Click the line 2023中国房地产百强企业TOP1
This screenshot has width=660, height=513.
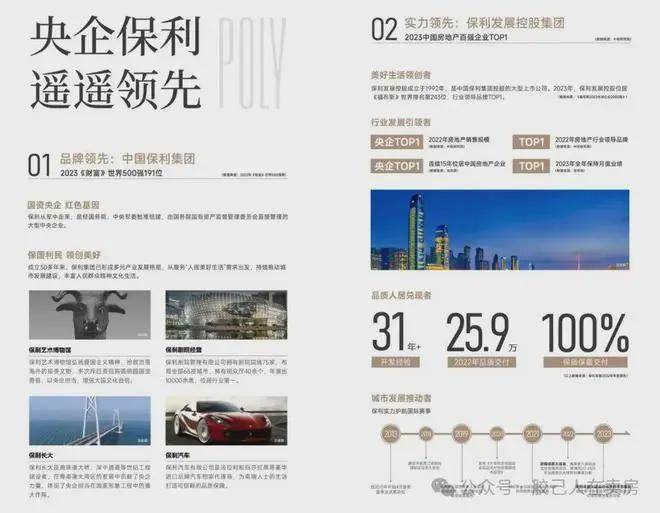tap(456, 37)
